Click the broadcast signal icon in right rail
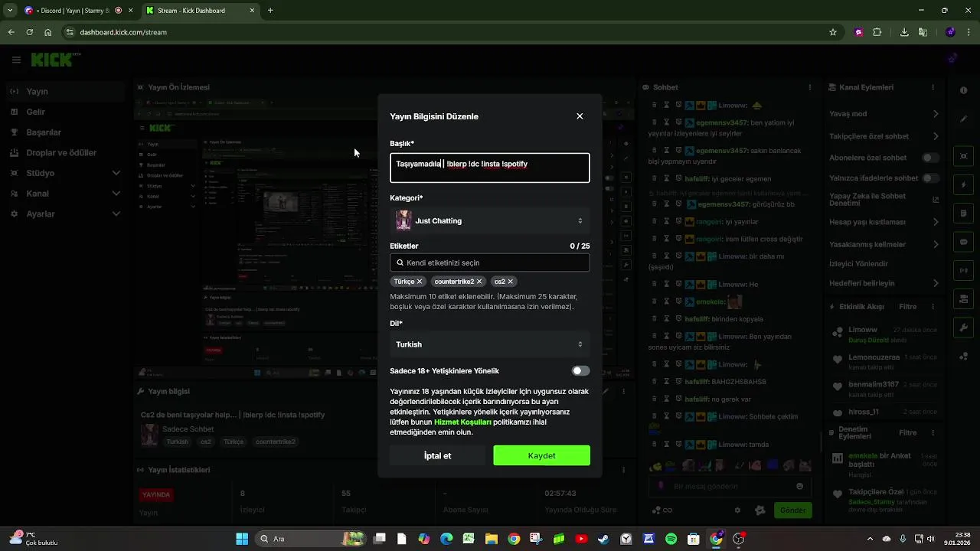 964,270
